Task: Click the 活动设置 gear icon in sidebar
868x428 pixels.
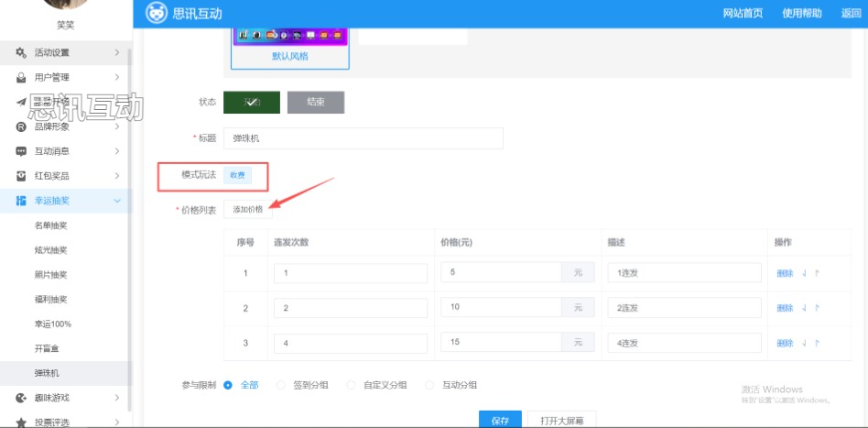Action: point(21,52)
